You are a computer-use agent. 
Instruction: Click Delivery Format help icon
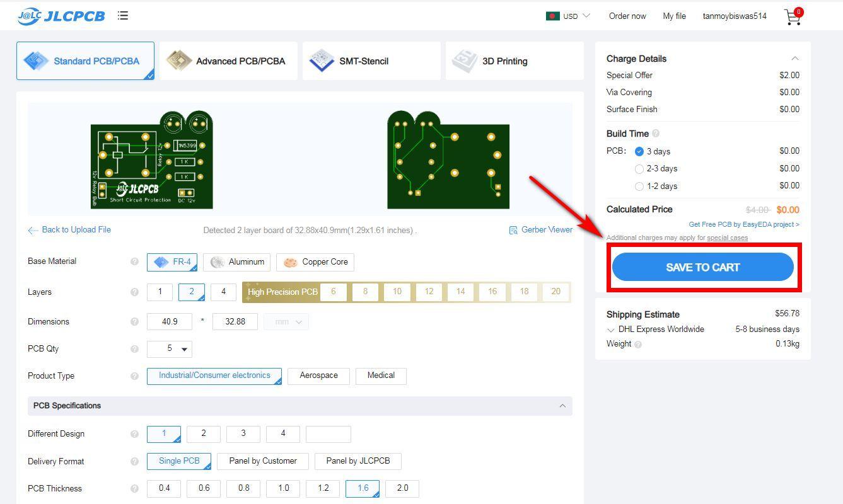click(x=134, y=462)
